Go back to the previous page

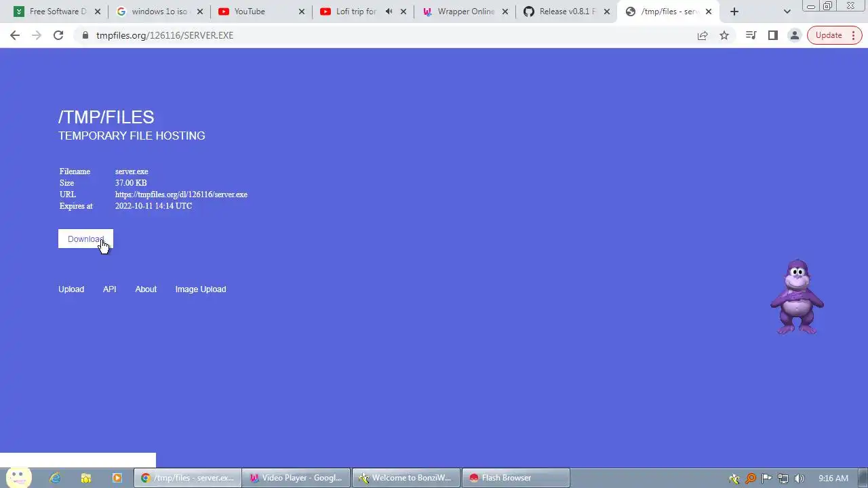(x=15, y=35)
